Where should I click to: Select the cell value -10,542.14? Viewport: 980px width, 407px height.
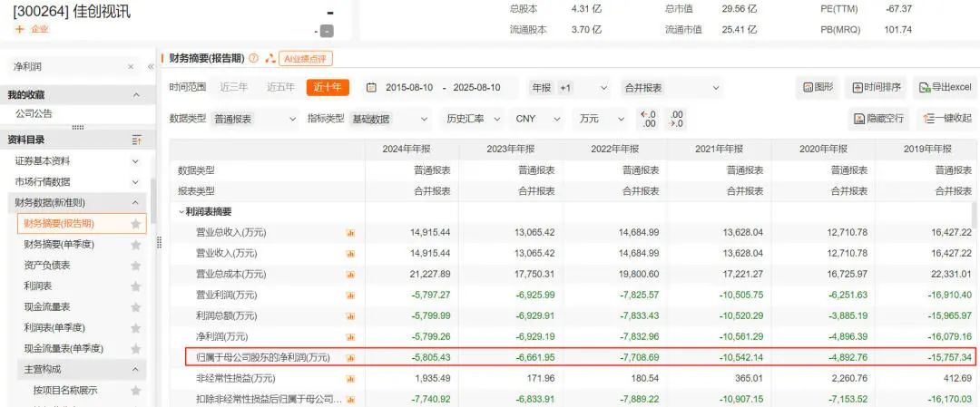click(740, 358)
